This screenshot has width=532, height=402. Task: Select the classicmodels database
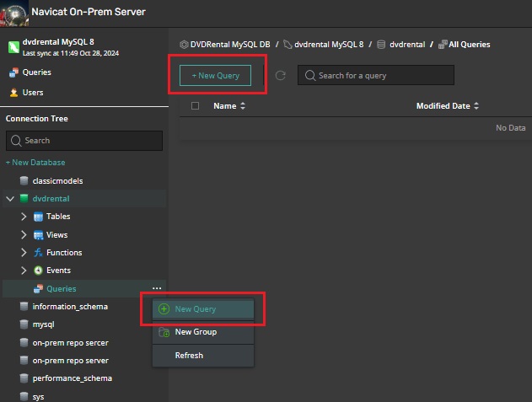click(x=57, y=181)
